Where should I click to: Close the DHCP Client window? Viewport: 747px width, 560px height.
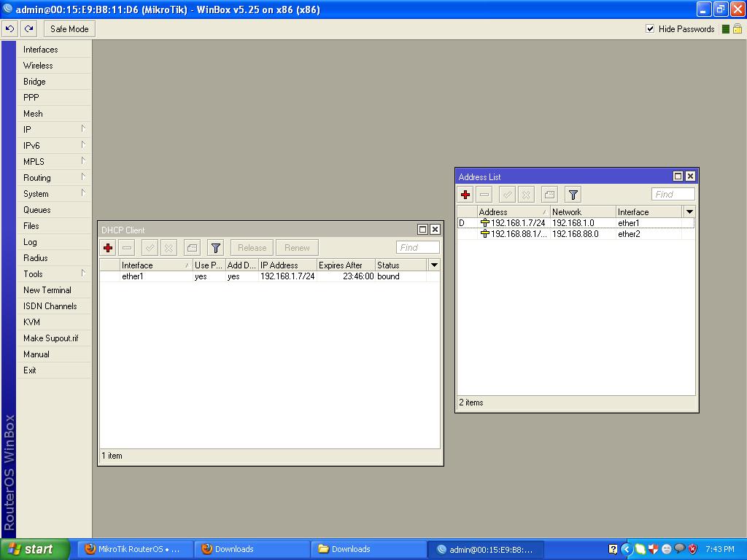tap(435, 230)
